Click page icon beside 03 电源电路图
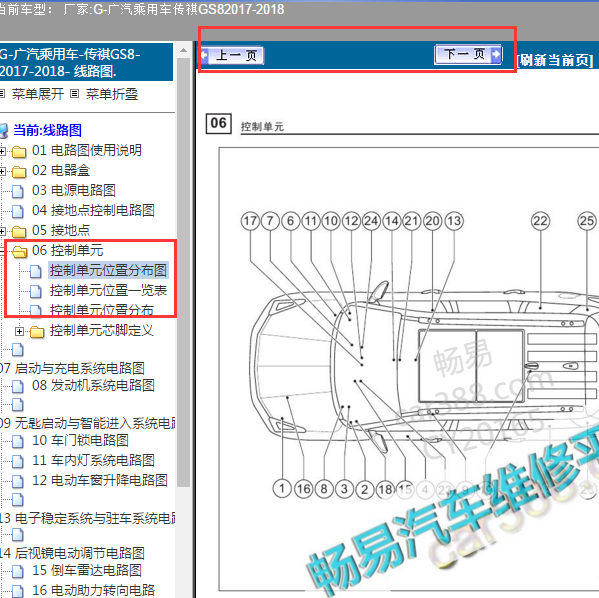Image resolution: width=599 pixels, height=598 pixels. pyautogui.click(x=18, y=191)
